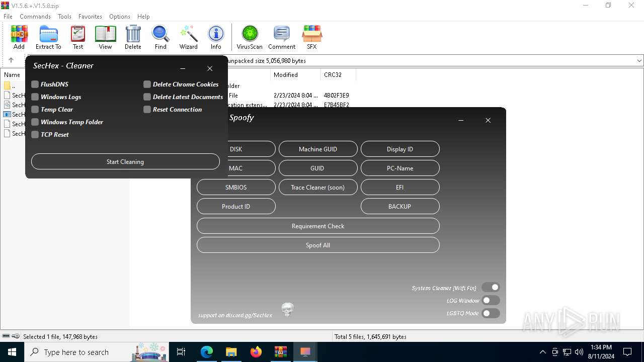Viewport: 644px width, 362px height.
Task: Run VirusScan on the archive
Action: tap(250, 38)
